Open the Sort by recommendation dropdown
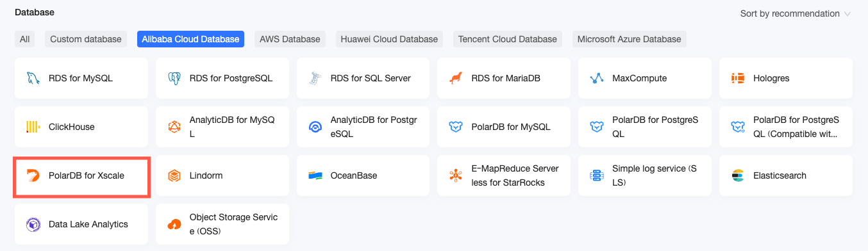 [x=796, y=13]
